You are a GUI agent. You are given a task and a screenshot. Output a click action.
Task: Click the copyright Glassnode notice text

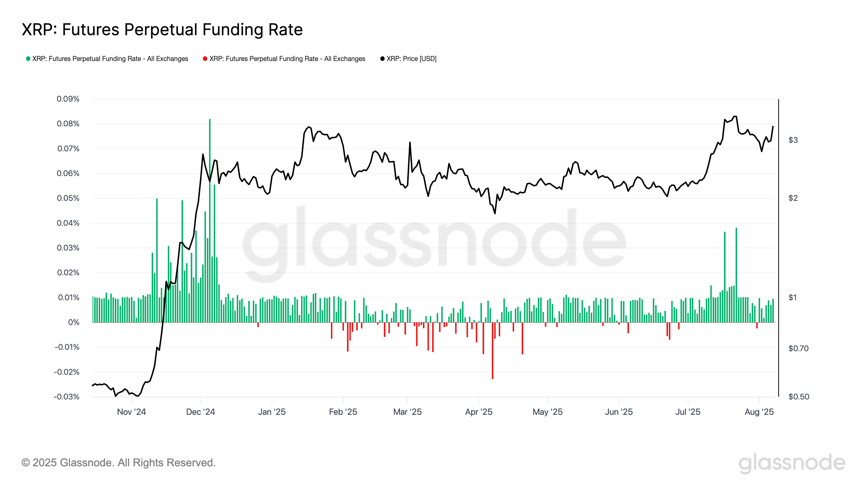pos(118,463)
